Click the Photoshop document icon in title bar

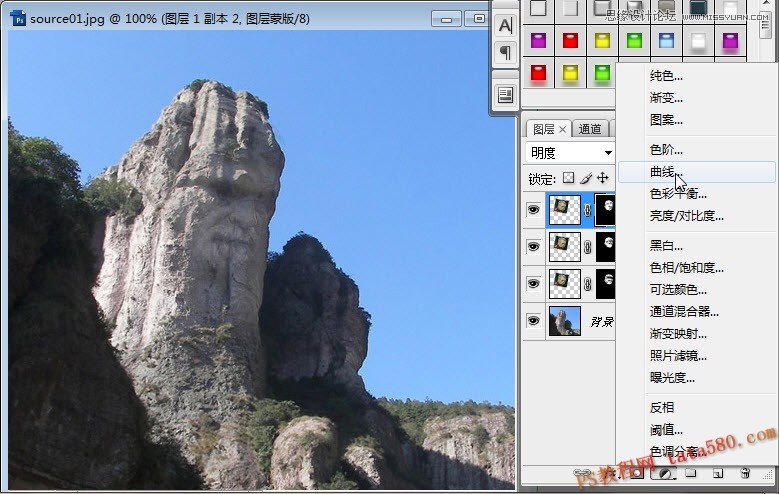click(x=18, y=19)
